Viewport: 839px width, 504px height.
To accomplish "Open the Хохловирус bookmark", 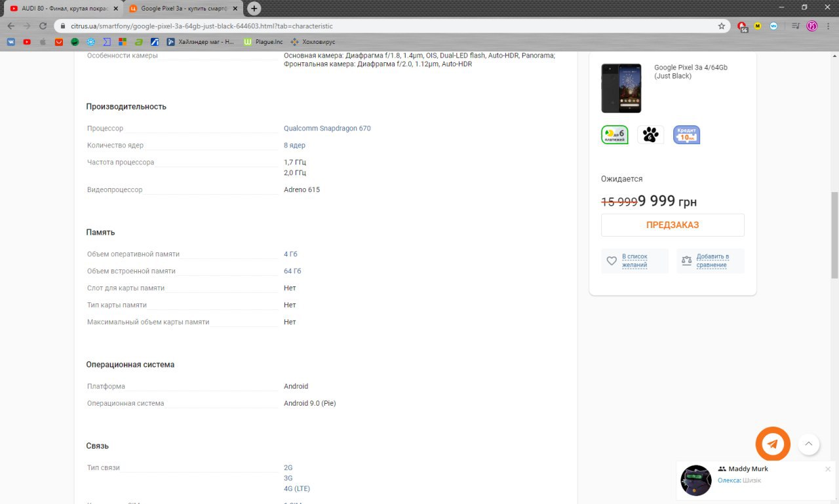I will coord(313,42).
